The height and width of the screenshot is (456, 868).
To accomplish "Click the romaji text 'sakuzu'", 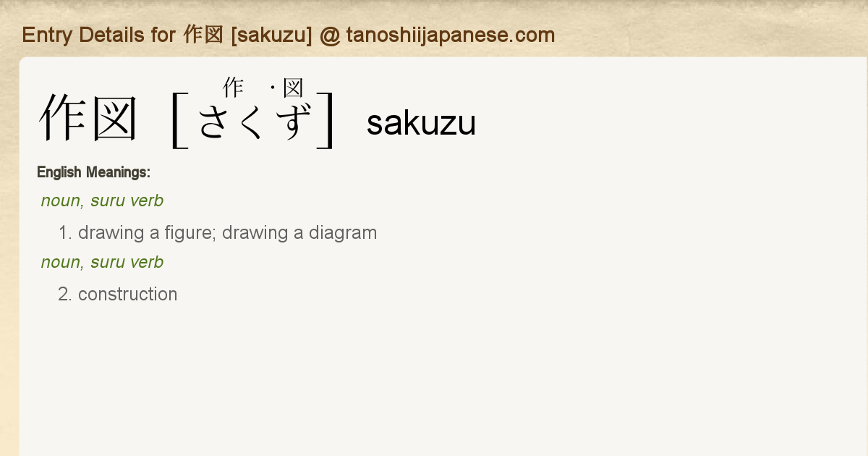I will [421, 123].
